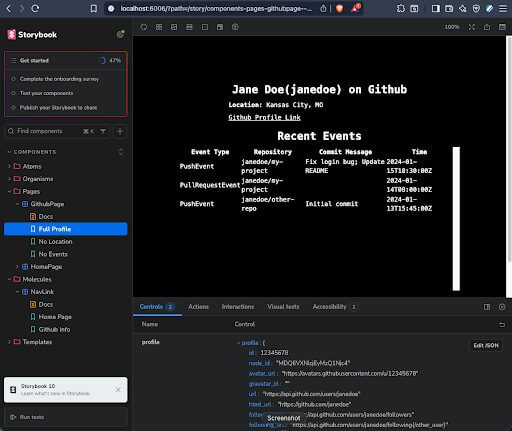Select the Home Page story
The height and width of the screenshot is (431, 512).
55,317
